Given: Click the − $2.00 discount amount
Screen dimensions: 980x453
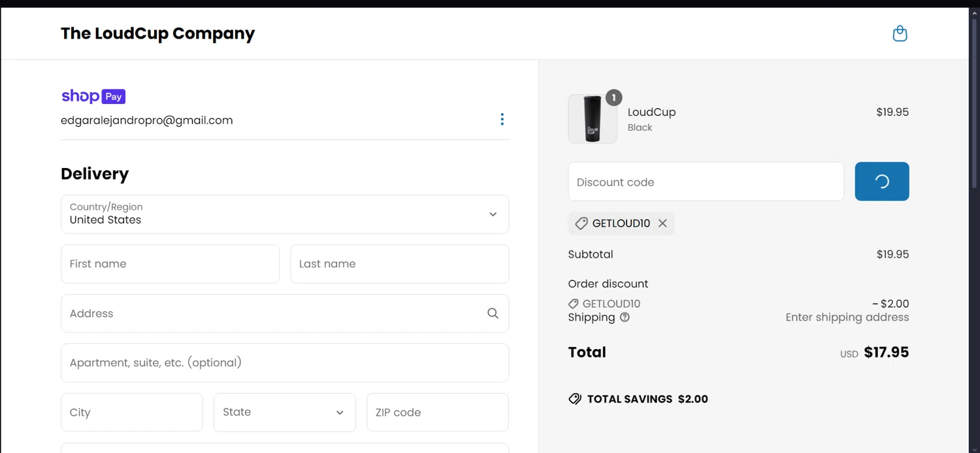Looking at the screenshot, I should (x=890, y=304).
